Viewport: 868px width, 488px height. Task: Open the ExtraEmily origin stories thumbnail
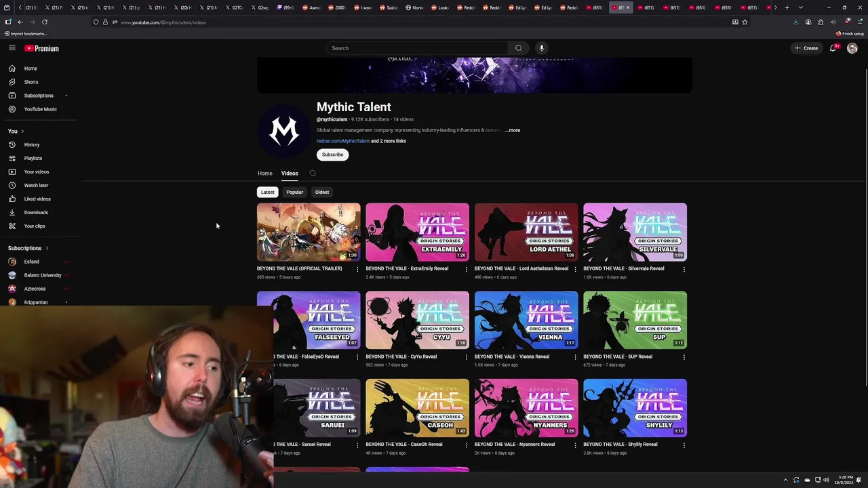coord(417,232)
